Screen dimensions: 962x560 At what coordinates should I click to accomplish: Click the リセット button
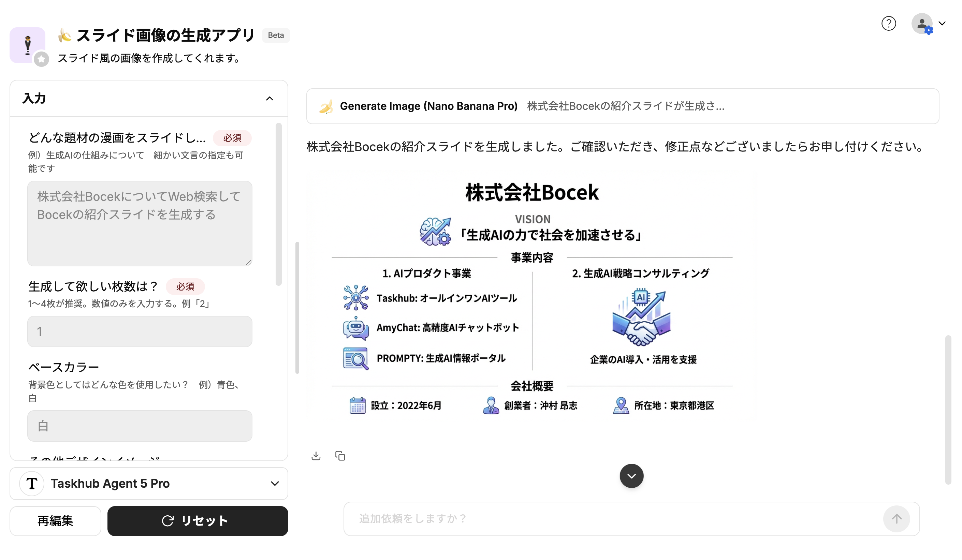(198, 521)
